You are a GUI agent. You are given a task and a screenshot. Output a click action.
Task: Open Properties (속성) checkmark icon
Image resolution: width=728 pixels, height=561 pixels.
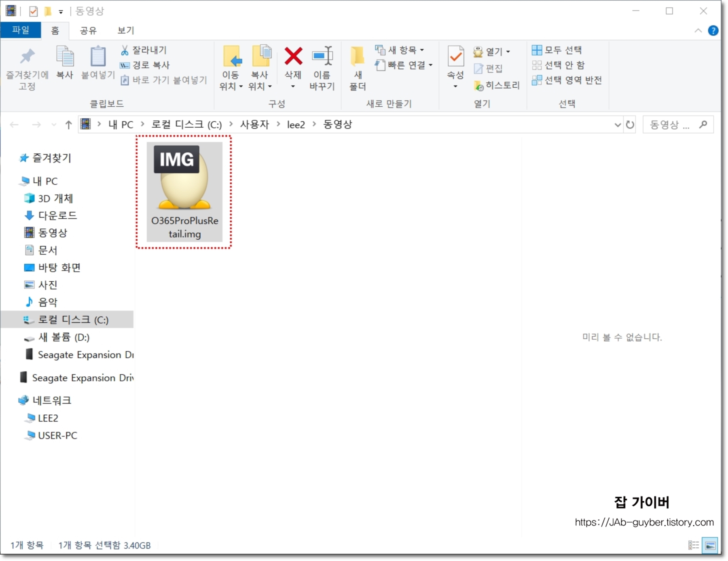[x=455, y=57]
